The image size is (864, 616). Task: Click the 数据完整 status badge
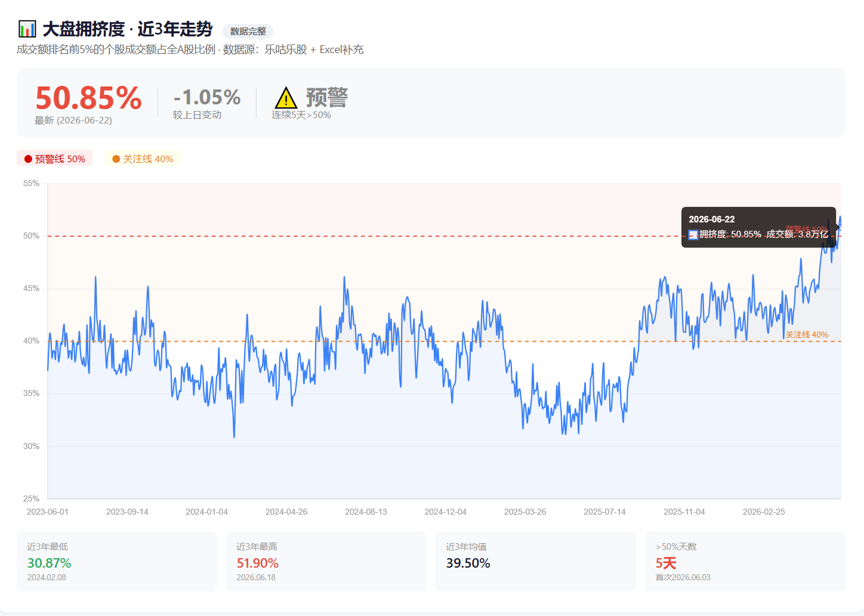tap(248, 32)
